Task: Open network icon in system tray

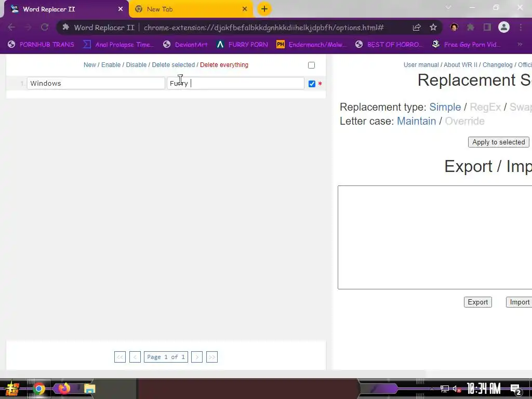Action: point(445,389)
